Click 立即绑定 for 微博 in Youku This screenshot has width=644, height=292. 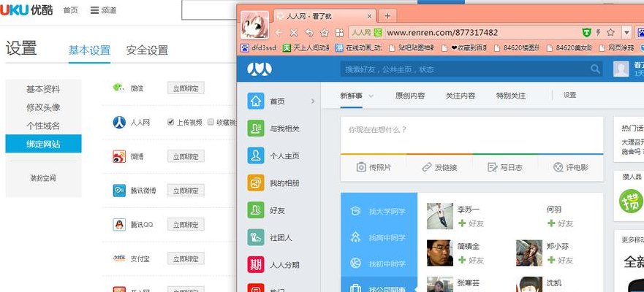[x=186, y=156]
